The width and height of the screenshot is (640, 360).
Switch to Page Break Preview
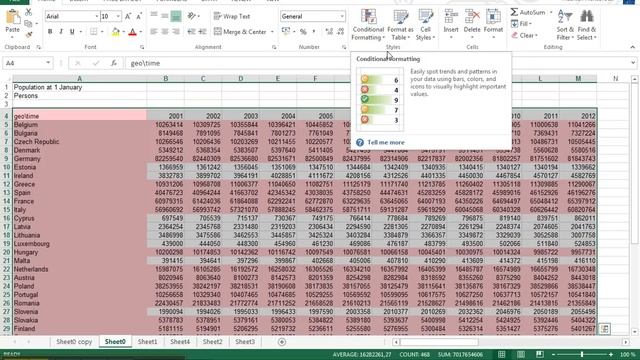[540, 354]
